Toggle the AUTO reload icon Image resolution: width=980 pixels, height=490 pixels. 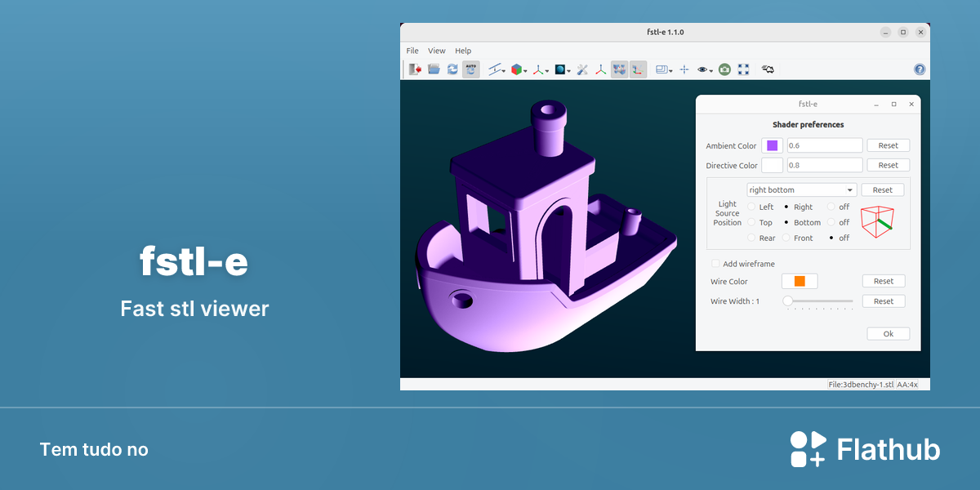pos(471,69)
